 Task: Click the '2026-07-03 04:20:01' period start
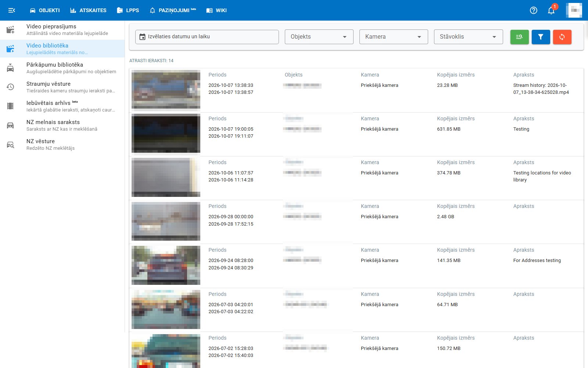click(x=231, y=305)
